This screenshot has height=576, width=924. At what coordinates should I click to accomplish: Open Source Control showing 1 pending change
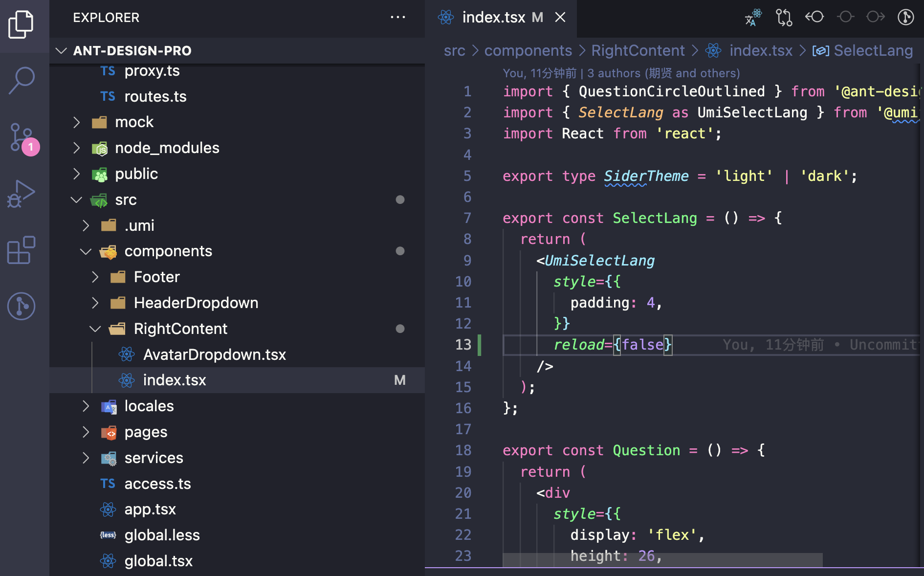point(22,137)
